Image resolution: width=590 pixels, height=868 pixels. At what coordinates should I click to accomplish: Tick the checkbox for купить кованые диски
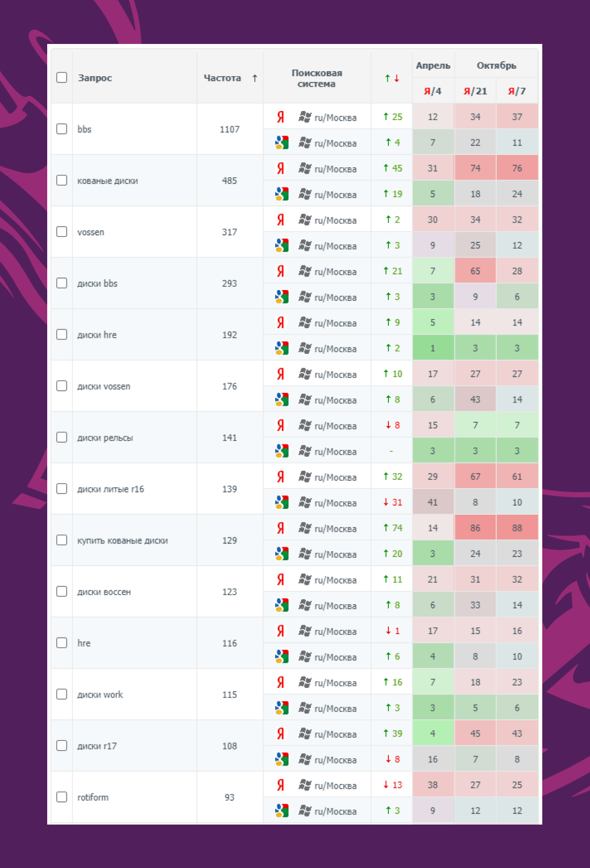pos(62,540)
